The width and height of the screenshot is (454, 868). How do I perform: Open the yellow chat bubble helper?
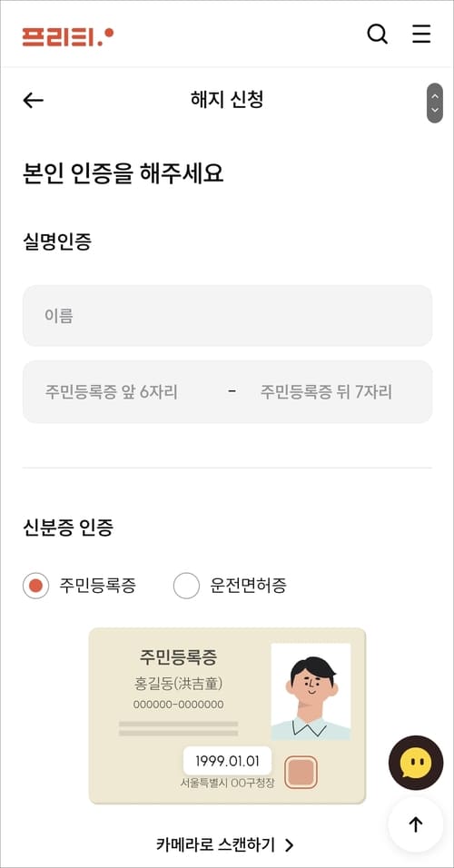tap(416, 763)
